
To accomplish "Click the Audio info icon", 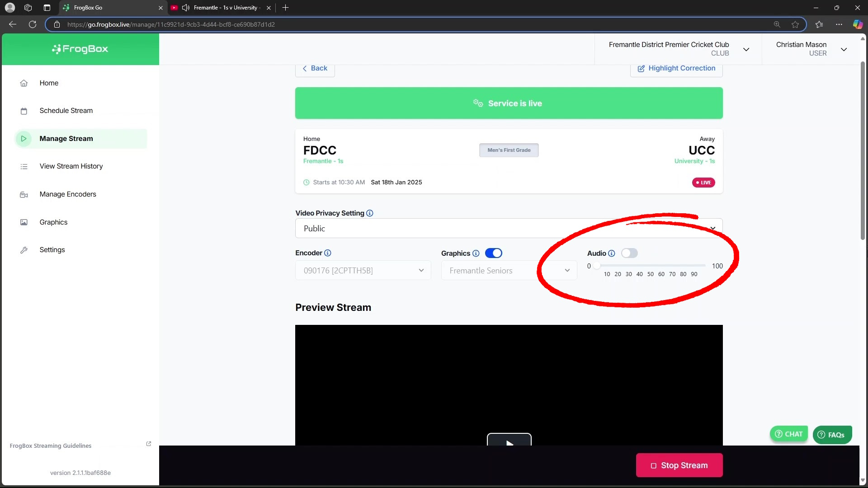I will [x=611, y=253].
